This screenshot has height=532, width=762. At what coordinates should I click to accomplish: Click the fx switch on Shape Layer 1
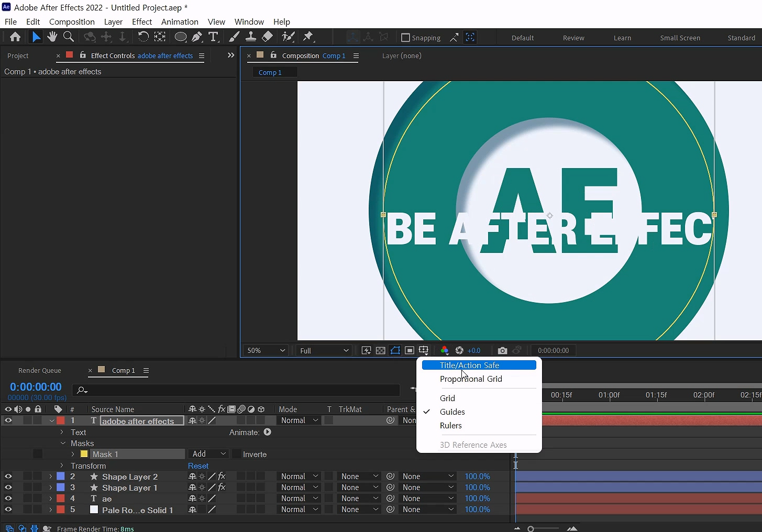tap(222, 487)
